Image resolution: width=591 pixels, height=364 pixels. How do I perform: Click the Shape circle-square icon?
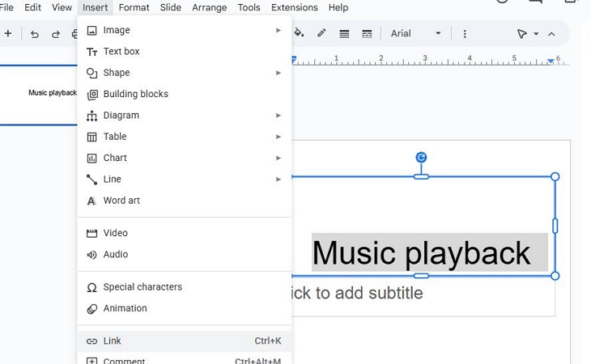pyautogui.click(x=92, y=73)
